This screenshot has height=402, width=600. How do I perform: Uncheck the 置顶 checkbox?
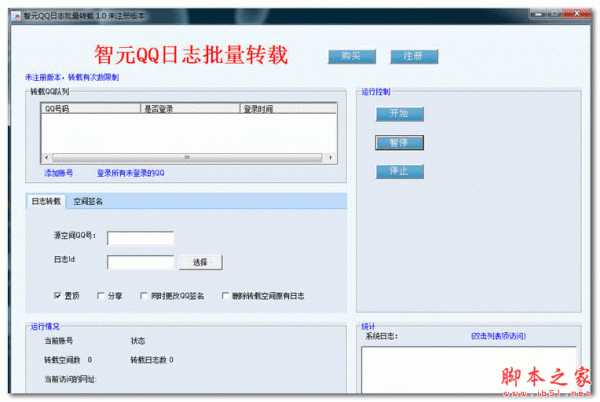pos(57,296)
